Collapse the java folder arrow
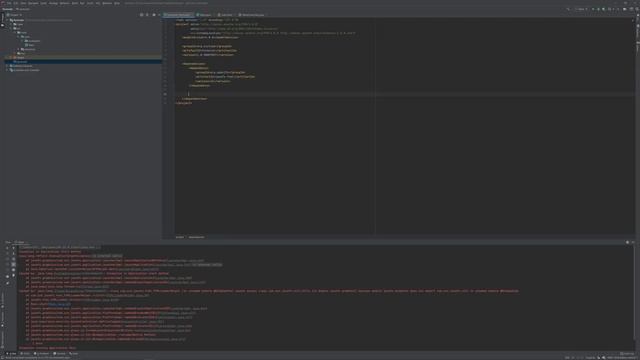This screenshot has height=360, width=640. click(18, 36)
